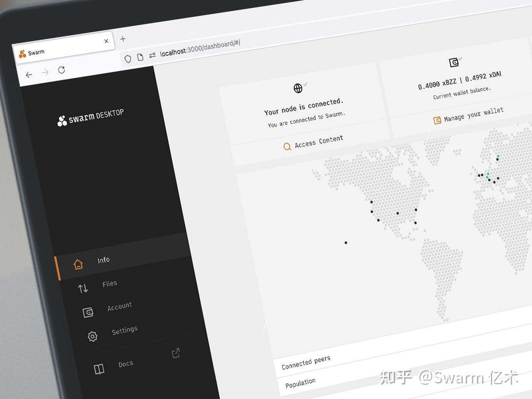Click the Connected peers row
The height and width of the screenshot is (399, 532).
tap(306, 362)
